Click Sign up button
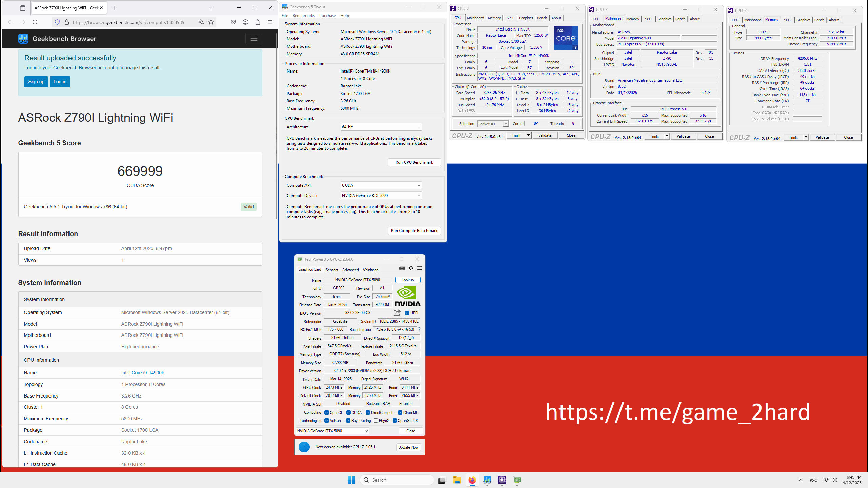This screenshot has height=488, width=868. [36, 82]
